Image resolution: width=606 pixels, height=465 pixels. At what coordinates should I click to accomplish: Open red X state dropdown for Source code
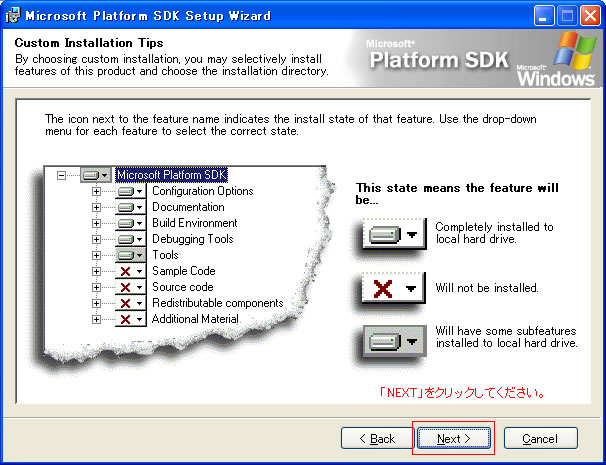(x=131, y=288)
